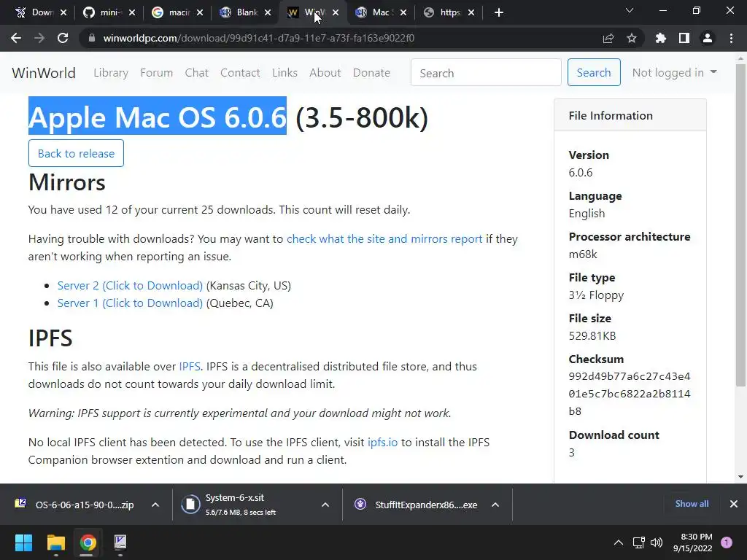The height and width of the screenshot is (560, 747).
Task: Close the Google macin tab
Action: 200,12
